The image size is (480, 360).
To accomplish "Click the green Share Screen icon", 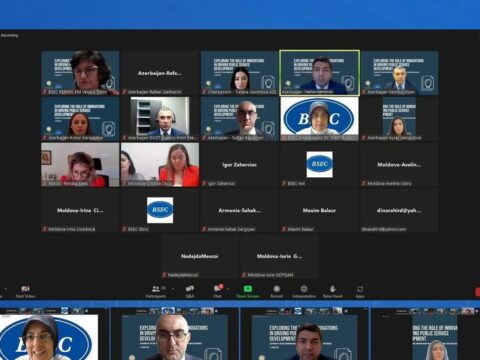I will [248, 289].
